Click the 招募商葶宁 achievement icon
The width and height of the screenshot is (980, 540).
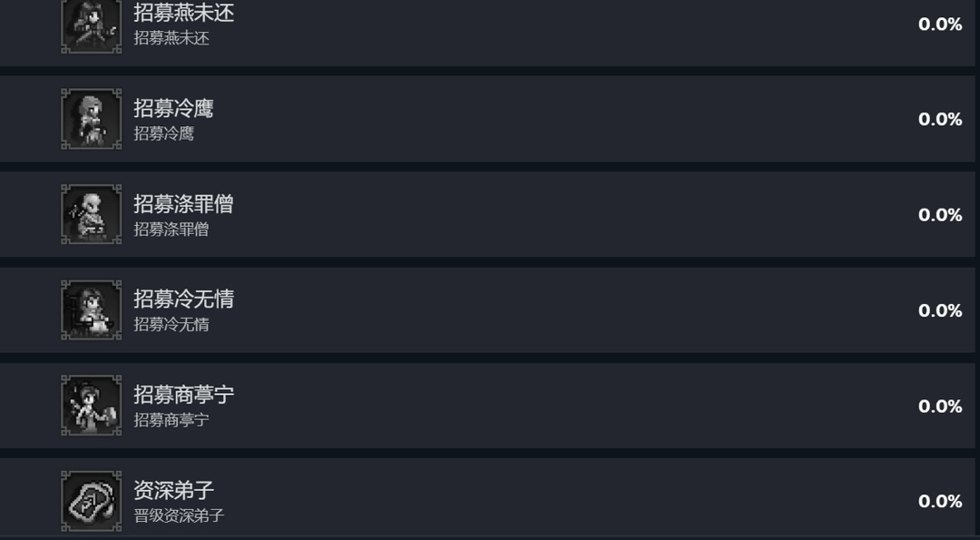coord(91,406)
